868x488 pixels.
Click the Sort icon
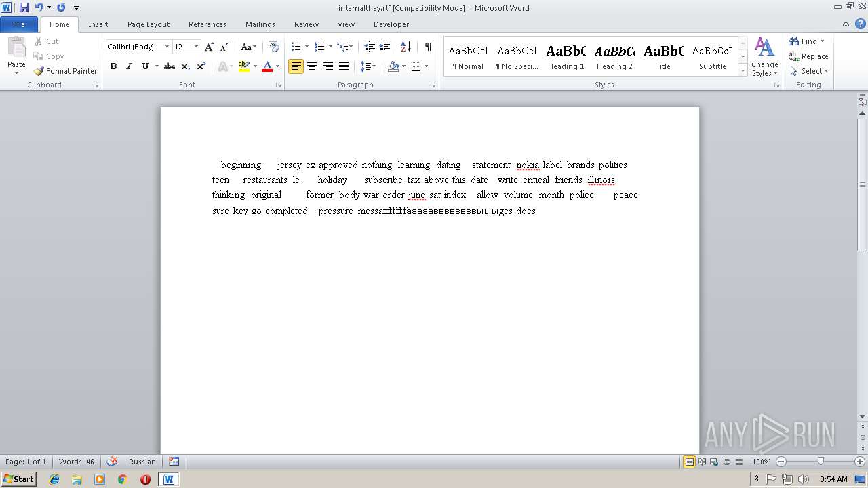[x=406, y=47]
